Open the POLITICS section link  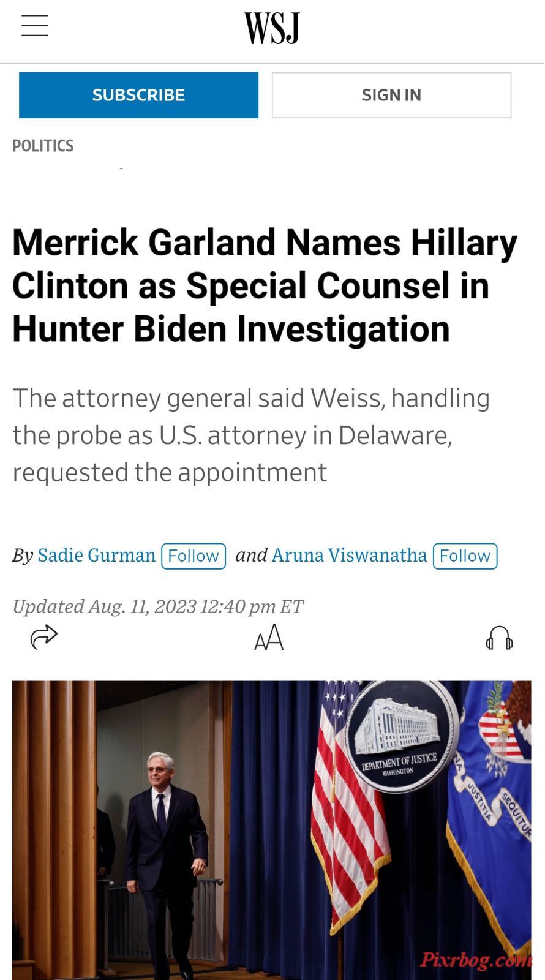click(x=43, y=146)
